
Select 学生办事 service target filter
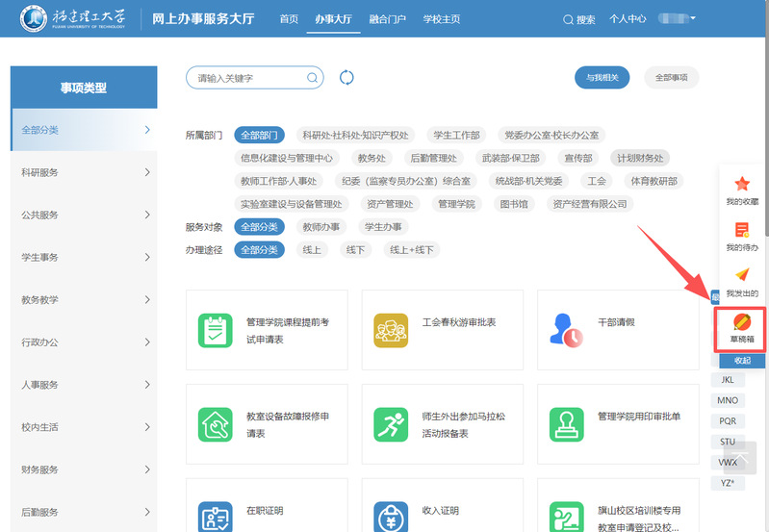point(382,227)
